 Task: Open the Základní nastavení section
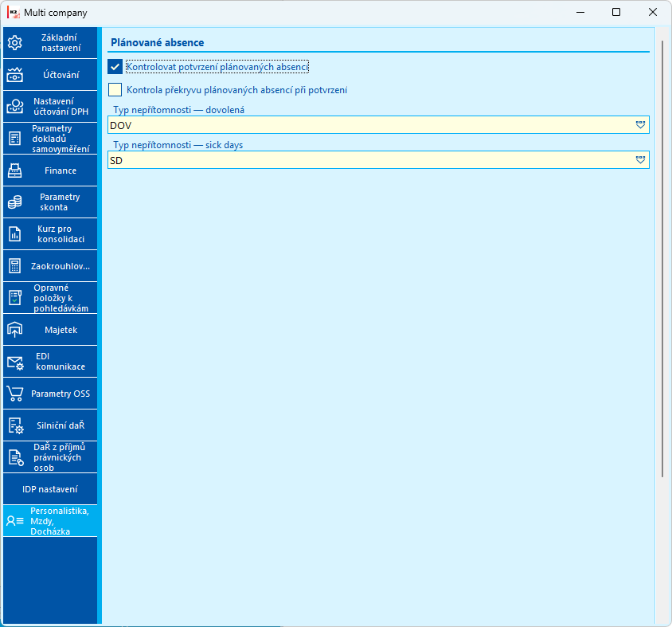[50, 43]
